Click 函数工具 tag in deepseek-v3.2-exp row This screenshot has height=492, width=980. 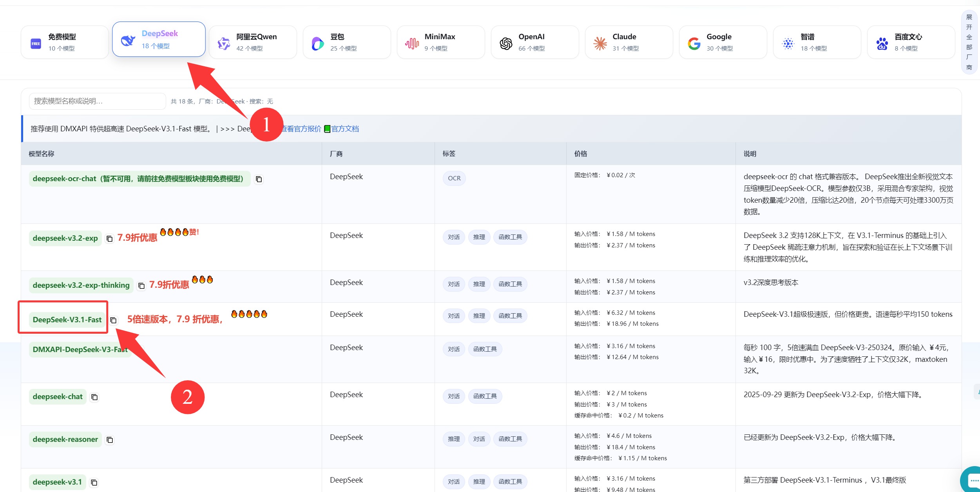(x=510, y=237)
